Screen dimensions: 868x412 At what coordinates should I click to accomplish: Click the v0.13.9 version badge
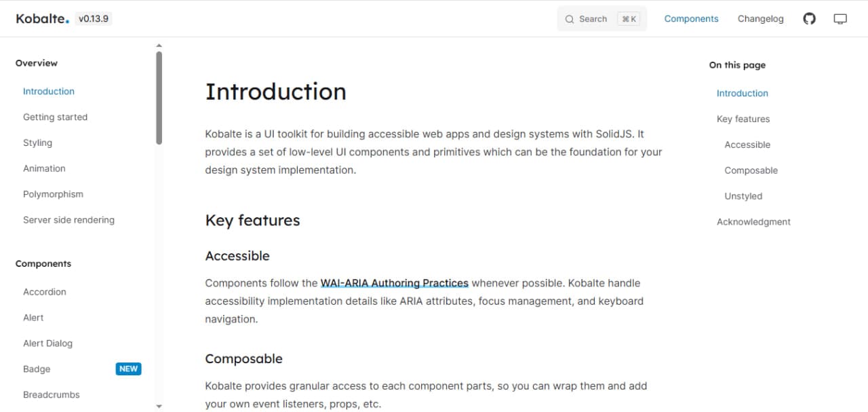[93, 19]
